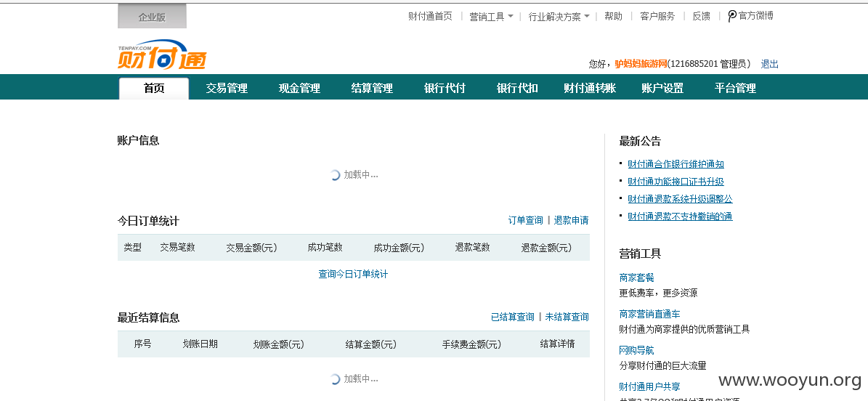Screen dimensions: 868x401
Task: Click the 最近结算信息 section heading
Action: pyautogui.click(x=148, y=318)
